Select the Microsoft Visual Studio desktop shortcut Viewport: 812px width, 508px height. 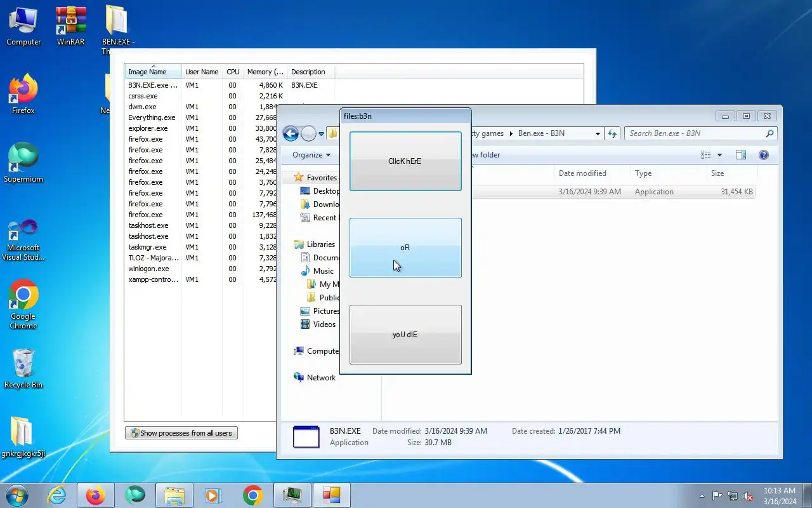[x=23, y=240]
